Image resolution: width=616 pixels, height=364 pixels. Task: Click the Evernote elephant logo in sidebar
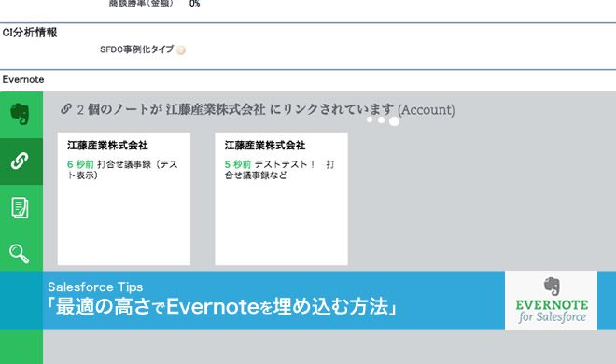point(20,114)
